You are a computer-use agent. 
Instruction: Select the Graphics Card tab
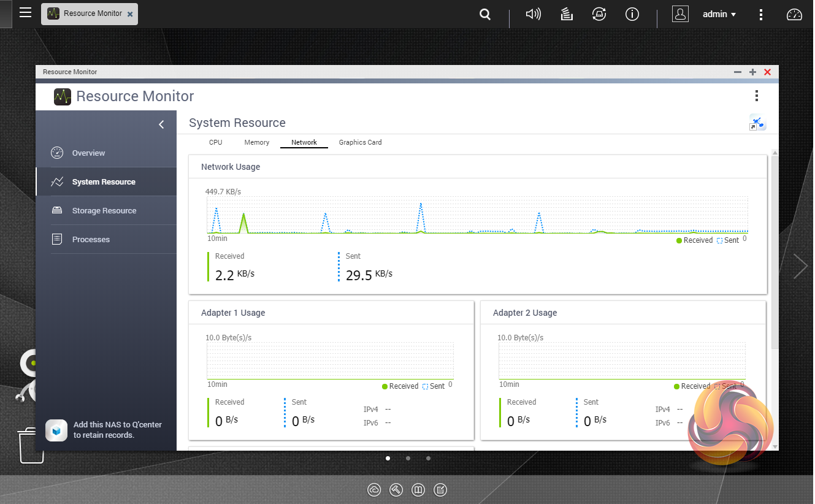360,142
